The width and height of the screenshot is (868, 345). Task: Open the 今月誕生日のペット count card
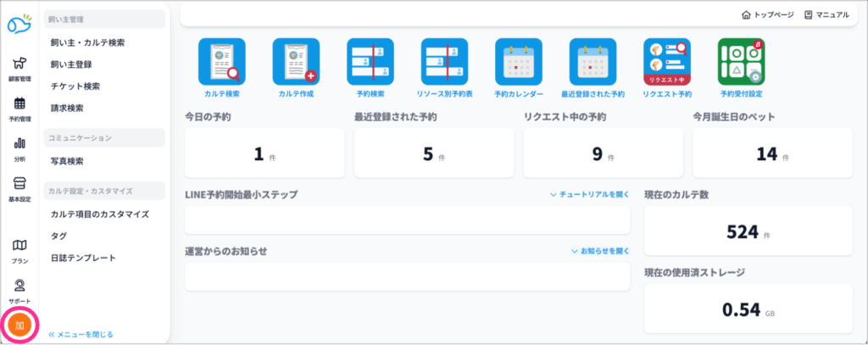[772, 153]
